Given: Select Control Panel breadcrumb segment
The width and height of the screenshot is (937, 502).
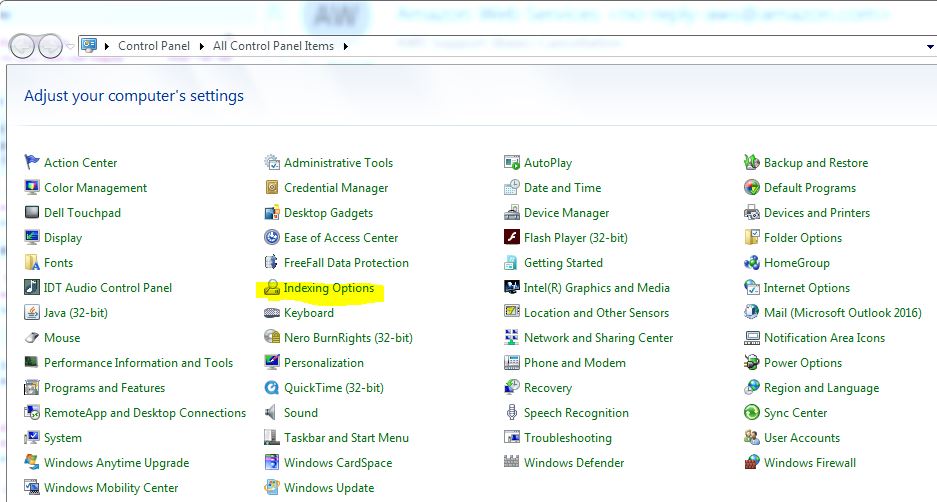Looking at the screenshot, I should click(154, 46).
